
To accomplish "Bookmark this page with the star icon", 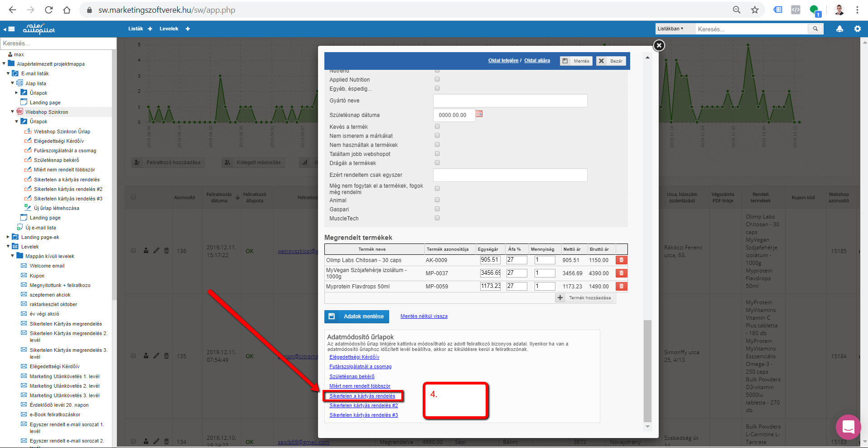I will tap(755, 10).
